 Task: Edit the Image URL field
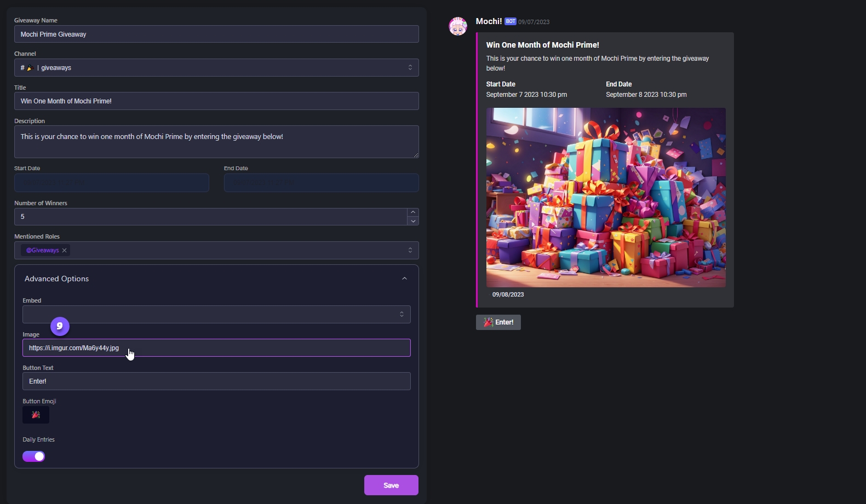[x=216, y=348]
